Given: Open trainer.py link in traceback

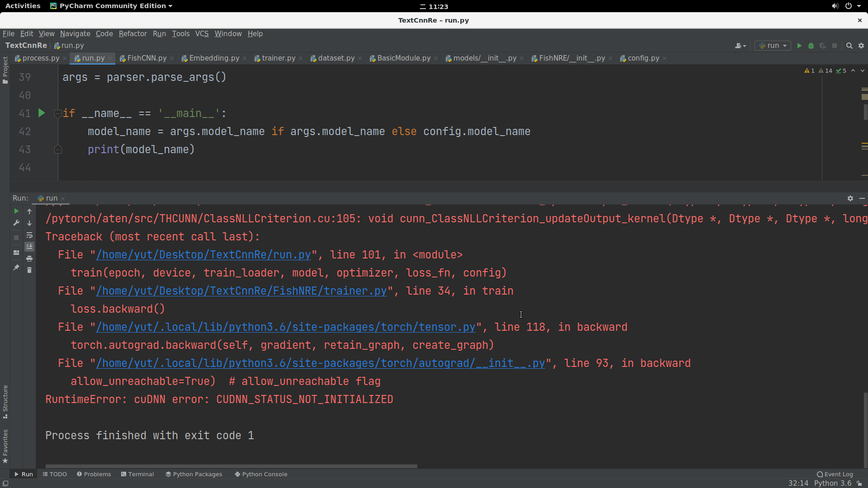Looking at the screenshot, I should coord(241,291).
